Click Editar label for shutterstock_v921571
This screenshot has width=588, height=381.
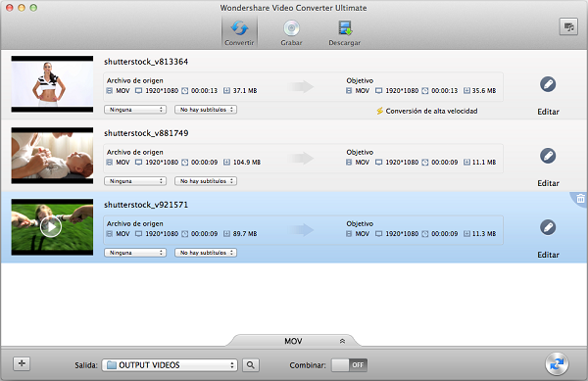(x=548, y=255)
